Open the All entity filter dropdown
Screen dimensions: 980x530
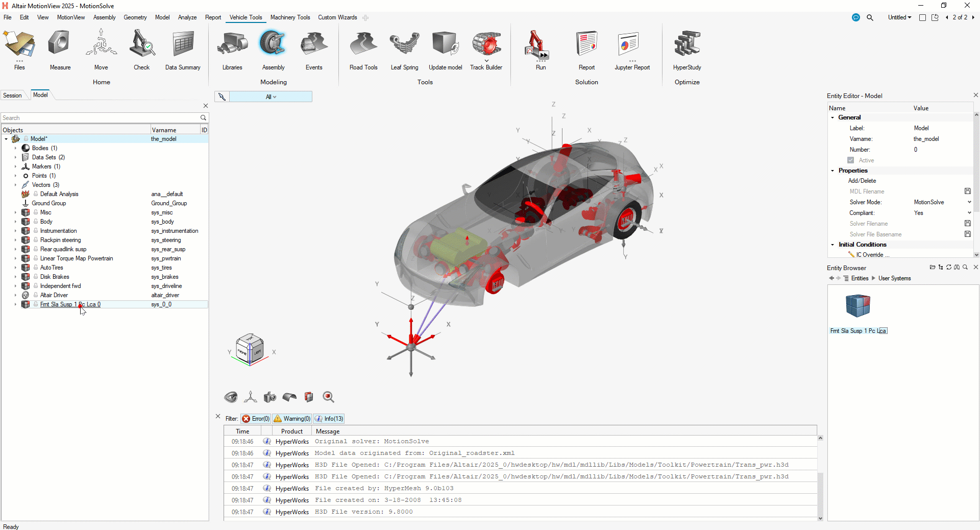pyautogui.click(x=271, y=97)
